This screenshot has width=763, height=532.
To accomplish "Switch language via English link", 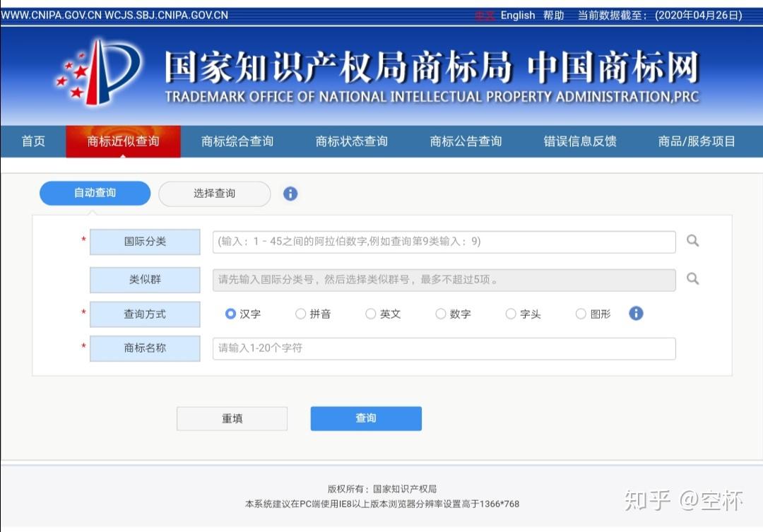I will coord(518,15).
